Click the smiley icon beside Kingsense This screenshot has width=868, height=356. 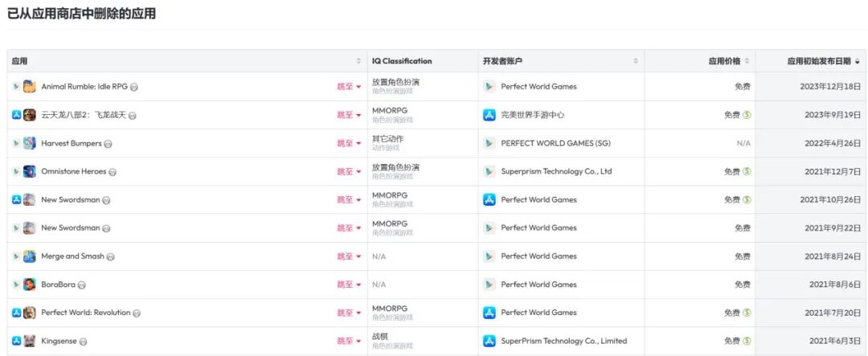pos(83,341)
